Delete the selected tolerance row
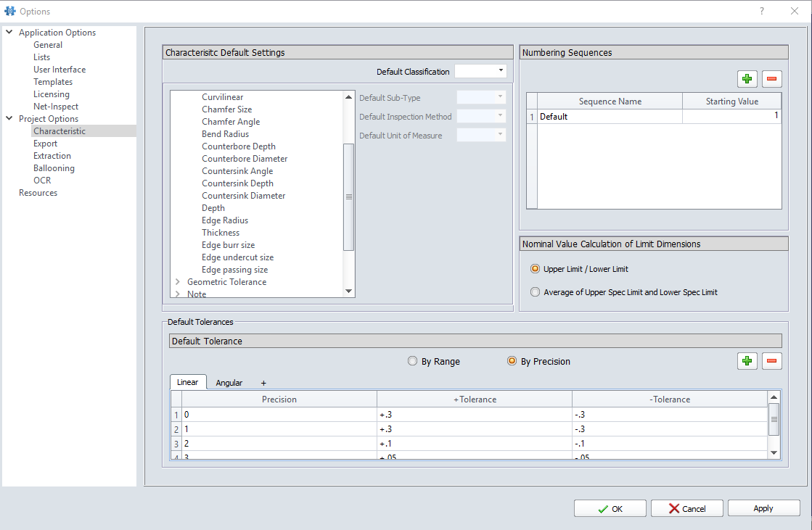This screenshot has width=812, height=530. click(x=771, y=360)
